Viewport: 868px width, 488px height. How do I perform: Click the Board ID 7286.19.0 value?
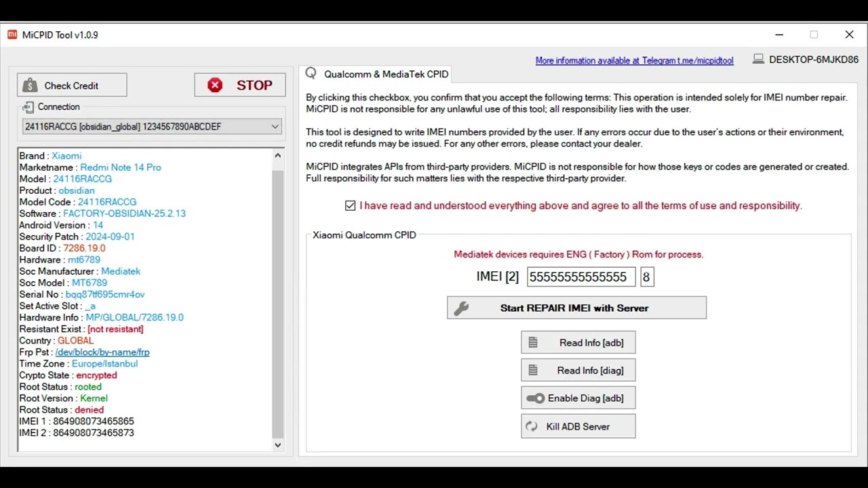coord(84,248)
